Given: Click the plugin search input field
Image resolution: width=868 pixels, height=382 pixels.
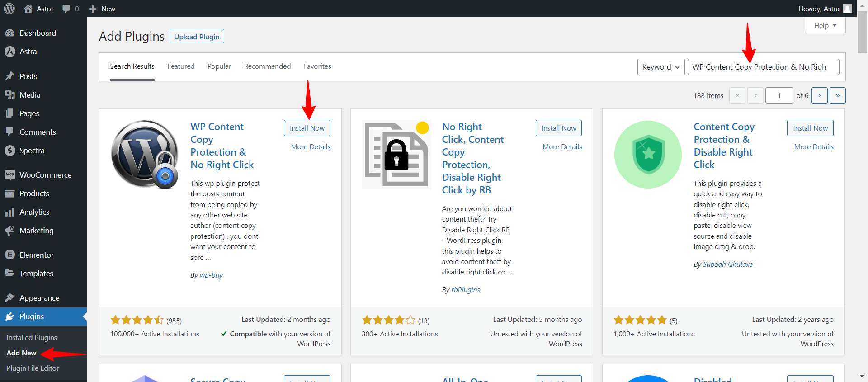Looking at the screenshot, I should (763, 67).
